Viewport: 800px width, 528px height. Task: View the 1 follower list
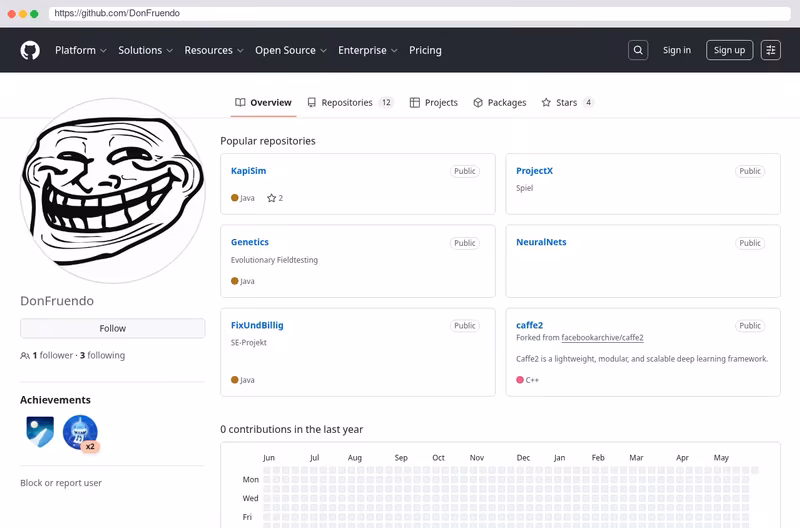53,356
